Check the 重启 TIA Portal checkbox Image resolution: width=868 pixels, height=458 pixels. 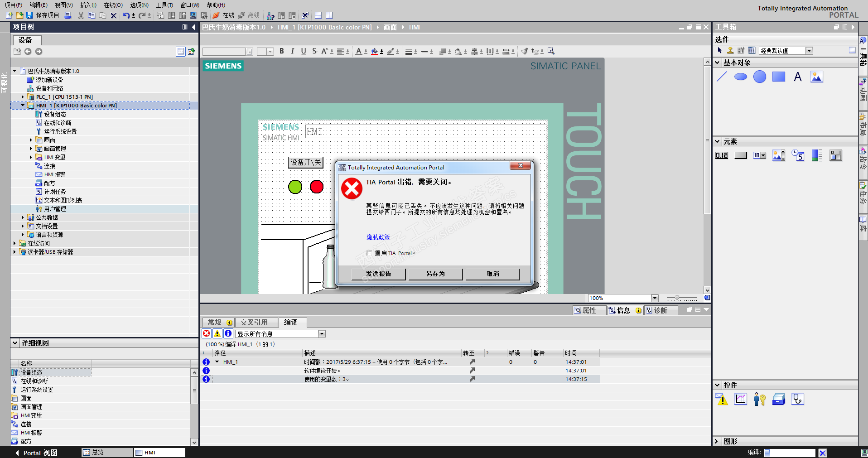(369, 253)
